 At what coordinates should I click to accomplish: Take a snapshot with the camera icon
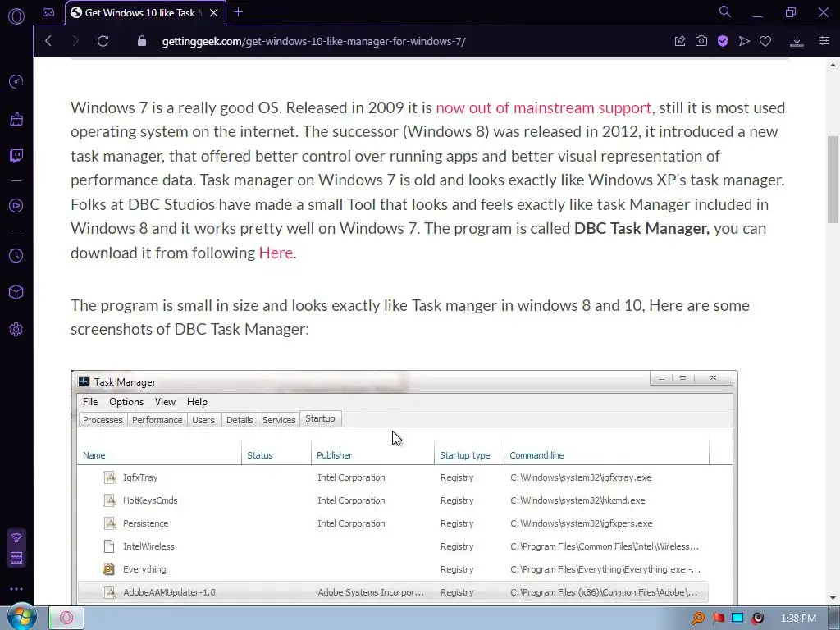[701, 41]
